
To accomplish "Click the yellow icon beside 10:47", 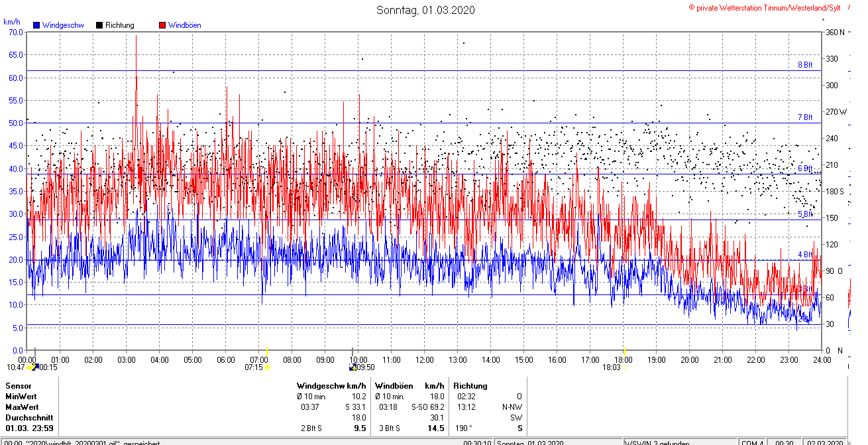I will pos(29,367).
